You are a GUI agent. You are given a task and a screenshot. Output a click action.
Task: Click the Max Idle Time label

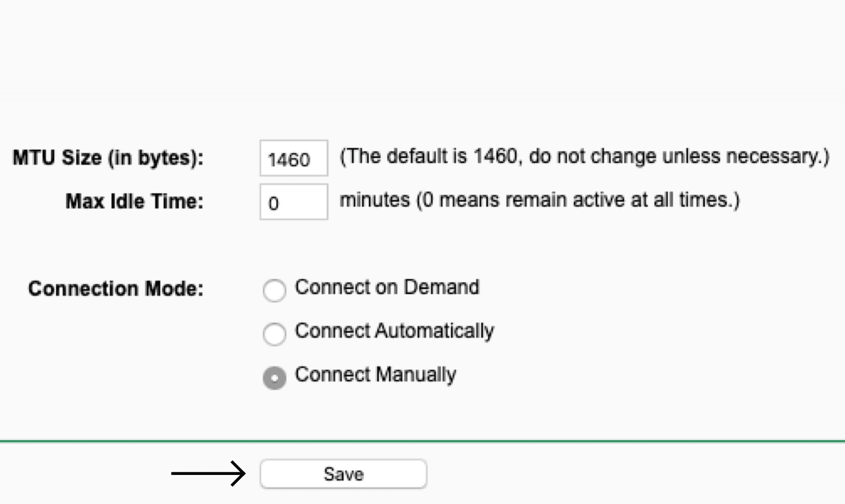(x=135, y=202)
